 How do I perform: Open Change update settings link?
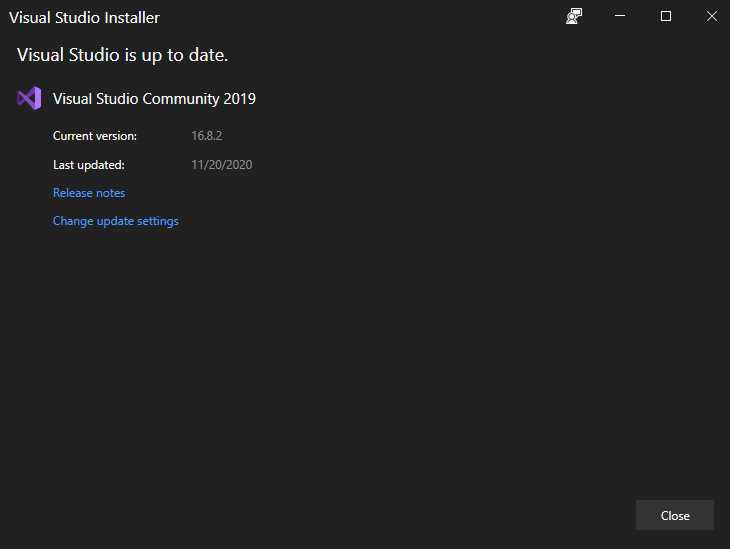point(116,221)
